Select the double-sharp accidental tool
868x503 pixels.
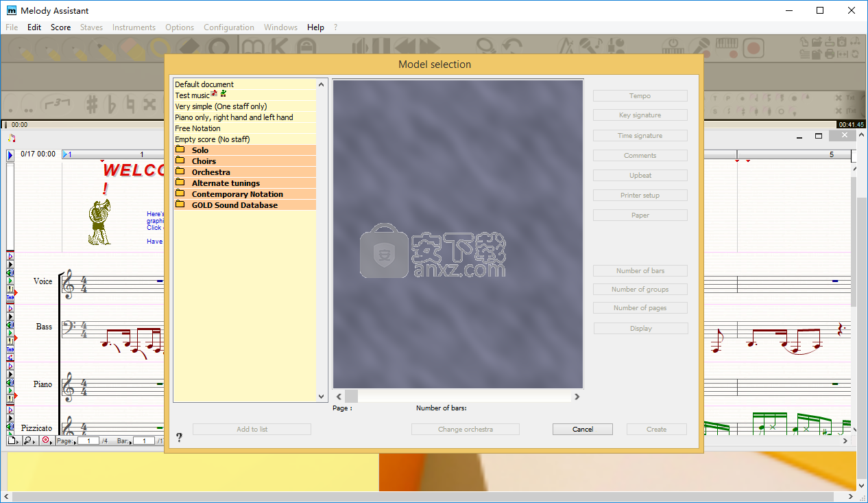(x=150, y=104)
